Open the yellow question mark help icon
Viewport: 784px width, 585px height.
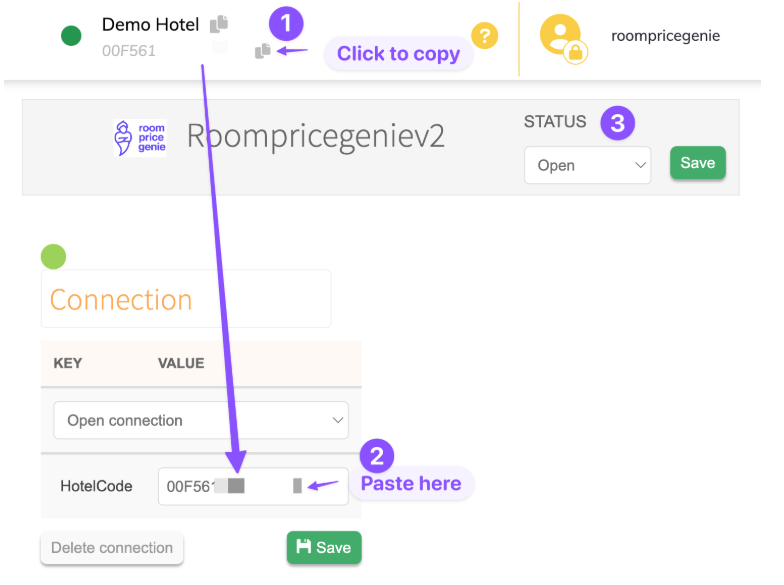coord(484,37)
